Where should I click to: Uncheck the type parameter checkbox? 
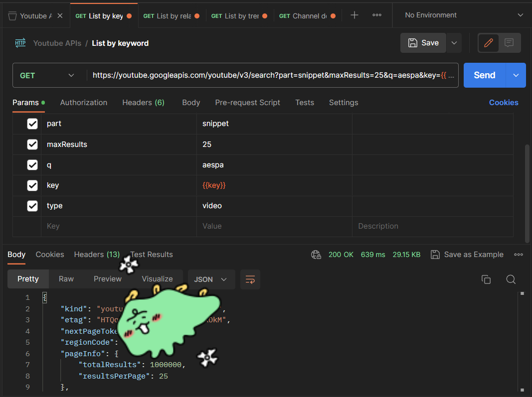pyautogui.click(x=32, y=206)
